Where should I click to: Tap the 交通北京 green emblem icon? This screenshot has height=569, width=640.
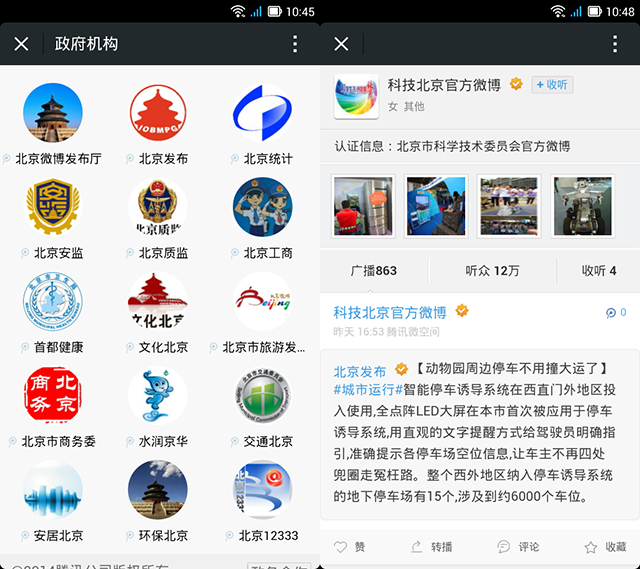point(262,396)
